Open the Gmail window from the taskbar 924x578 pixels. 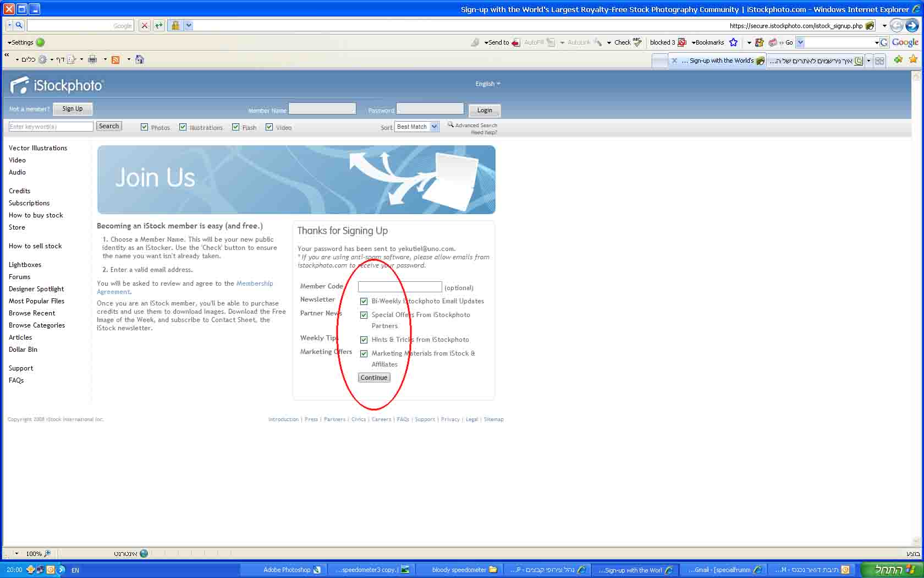[x=722, y=570]
